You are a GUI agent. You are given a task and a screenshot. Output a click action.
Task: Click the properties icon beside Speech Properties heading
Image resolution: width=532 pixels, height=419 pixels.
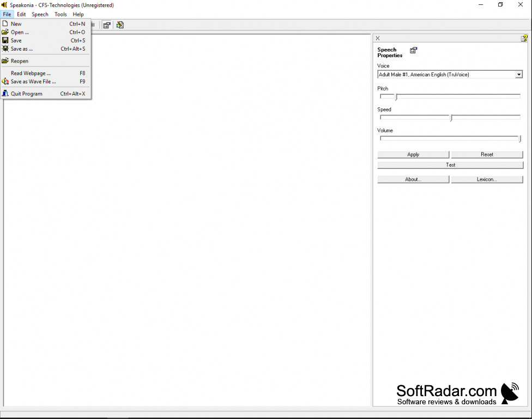[413, 51]
